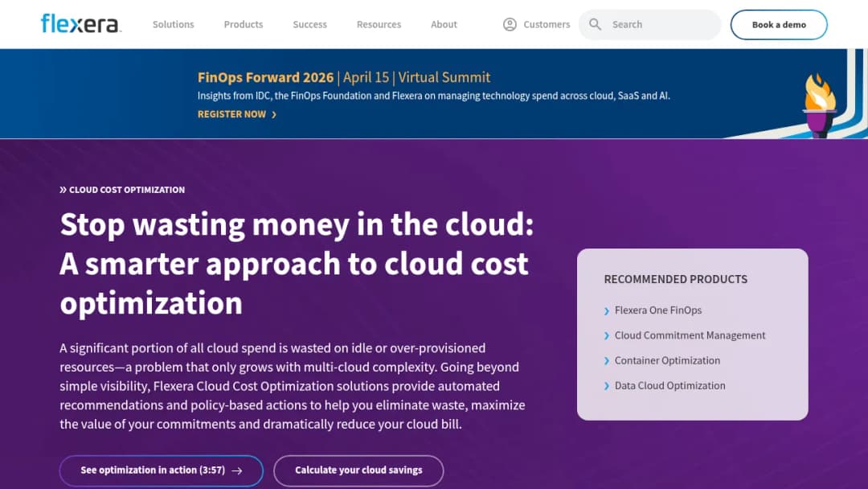Screen dimensions: 868x489
Task: Open the About menu
Action: (444, 24)
